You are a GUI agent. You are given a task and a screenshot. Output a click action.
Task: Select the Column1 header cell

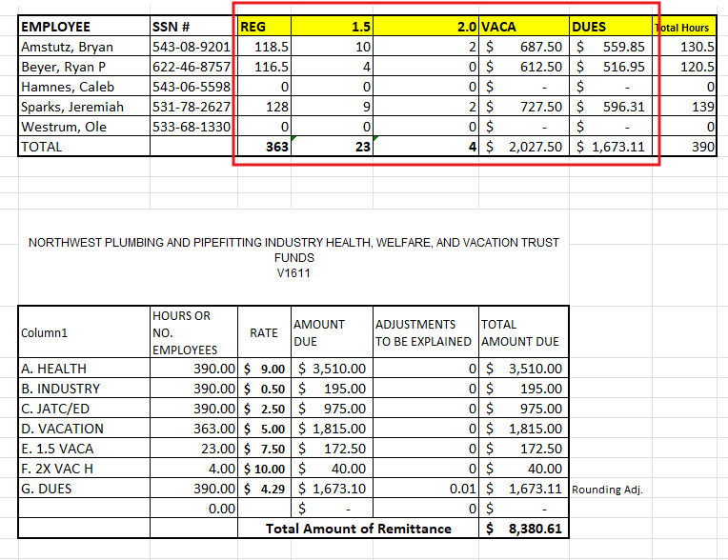(x=84, y=332)
